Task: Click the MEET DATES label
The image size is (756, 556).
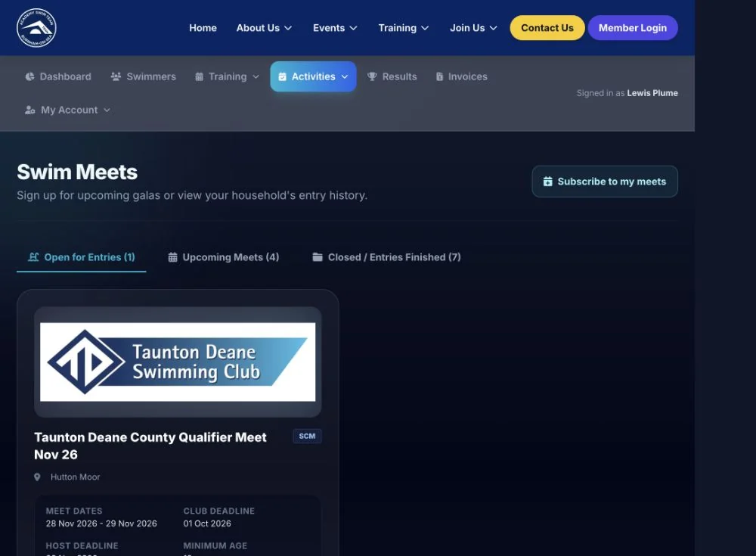Action: pyautogui.click(x=74, y=511)
